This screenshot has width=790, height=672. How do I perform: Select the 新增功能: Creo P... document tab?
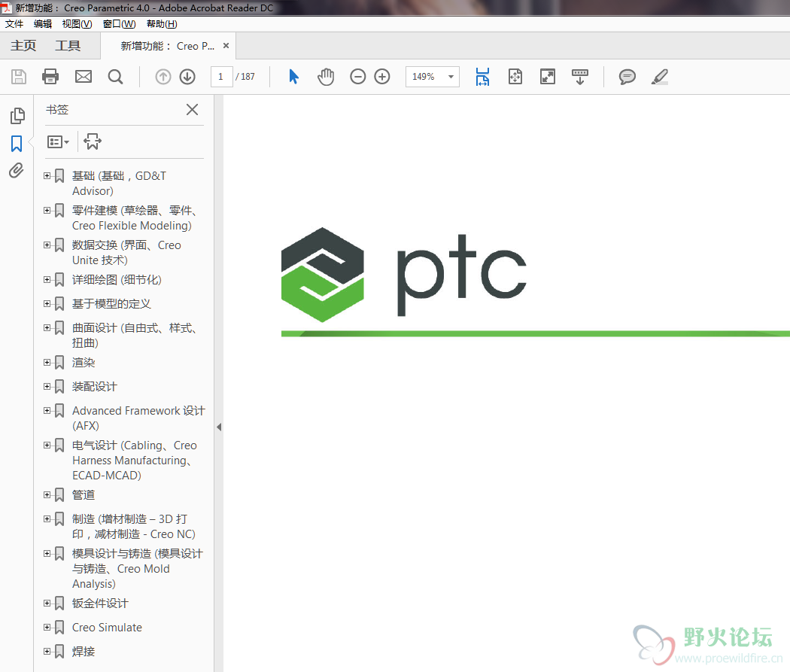pyautogui.click(x=167, y=46)
